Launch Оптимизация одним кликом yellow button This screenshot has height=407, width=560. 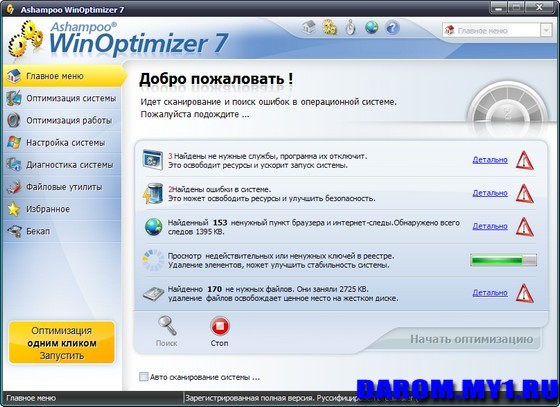[x=62, y=342]
